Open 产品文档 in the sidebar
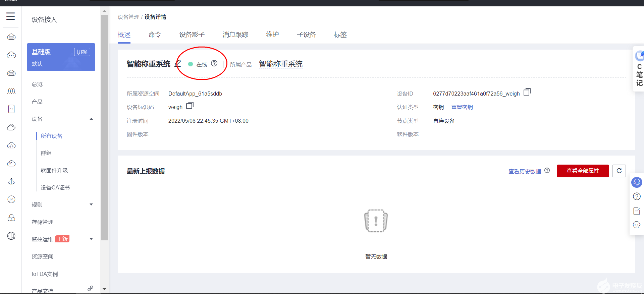This screenshot has width=644, height=294. click(x=43, y=291)
